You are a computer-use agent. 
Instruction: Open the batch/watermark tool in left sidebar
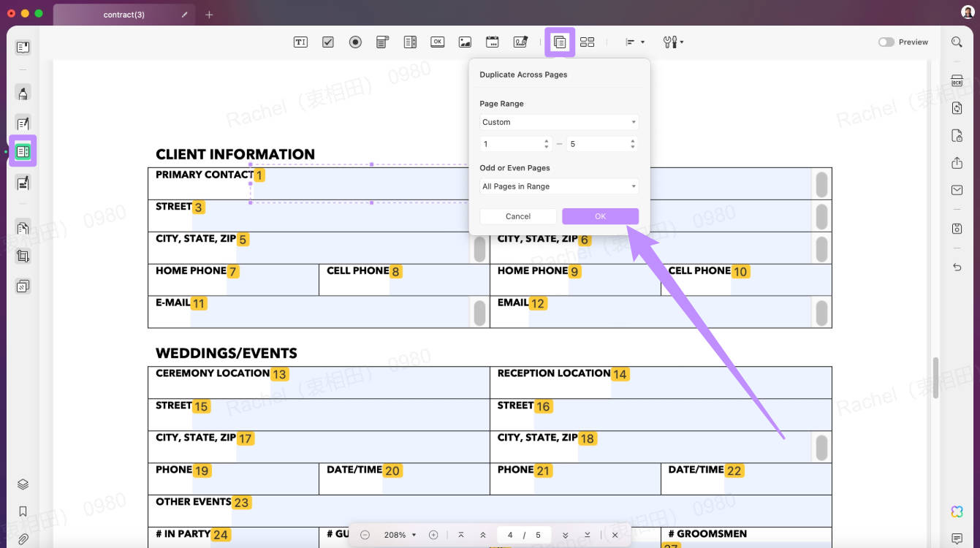(x=23, y=286)
